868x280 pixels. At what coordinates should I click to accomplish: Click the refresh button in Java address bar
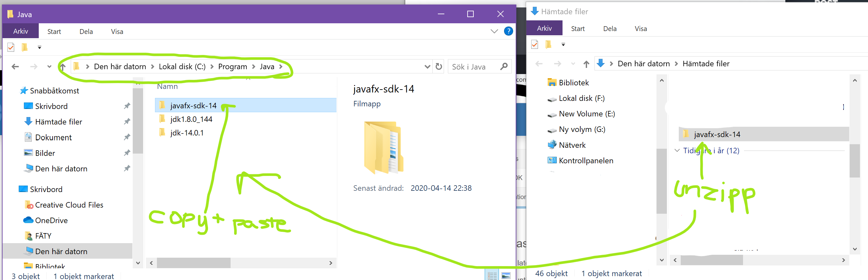pyautogui.click(x=439, y=67)
